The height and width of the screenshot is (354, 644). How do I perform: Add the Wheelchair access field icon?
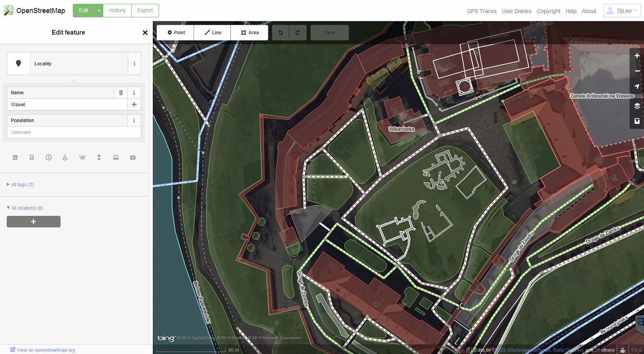tap(66, 158)
